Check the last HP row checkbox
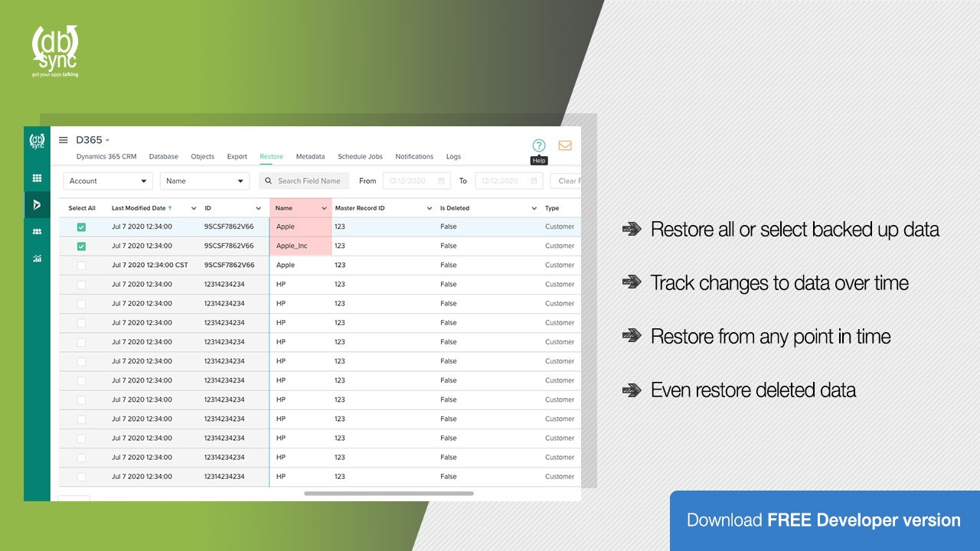The image size is (980, 551). point(81,477)
